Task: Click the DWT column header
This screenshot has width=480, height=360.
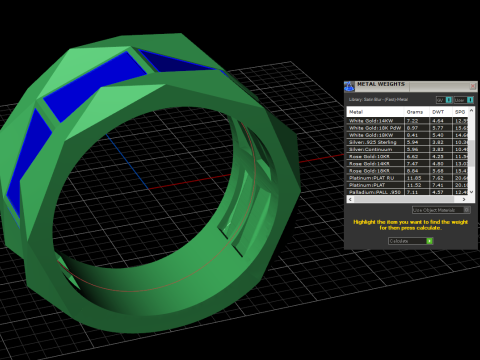Action: [x=441, y=112]
